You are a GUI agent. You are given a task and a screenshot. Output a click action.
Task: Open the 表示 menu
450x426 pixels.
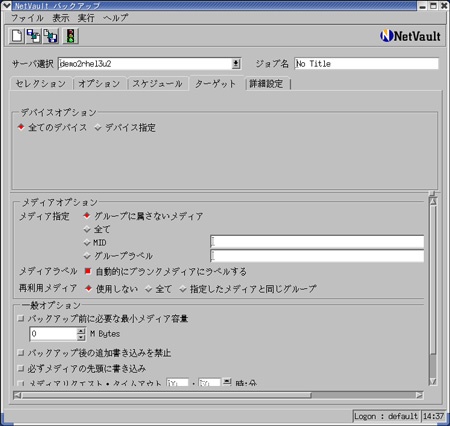point(61,18)
